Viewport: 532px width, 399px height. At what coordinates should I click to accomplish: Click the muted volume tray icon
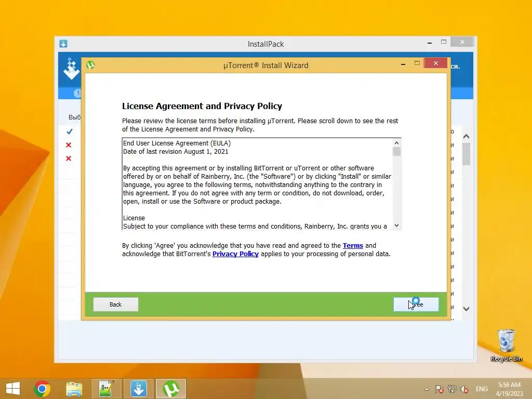[464, 389]
